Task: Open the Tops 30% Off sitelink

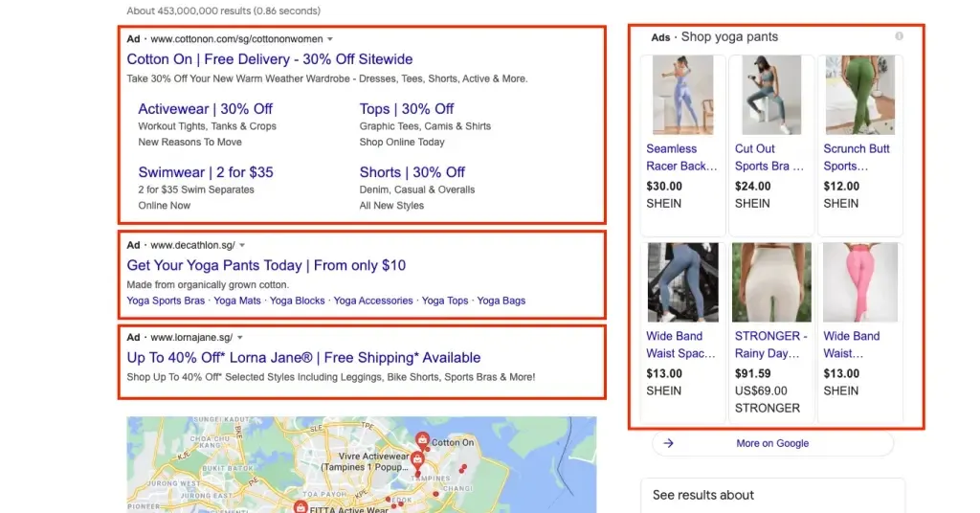Action: point(406,109)
